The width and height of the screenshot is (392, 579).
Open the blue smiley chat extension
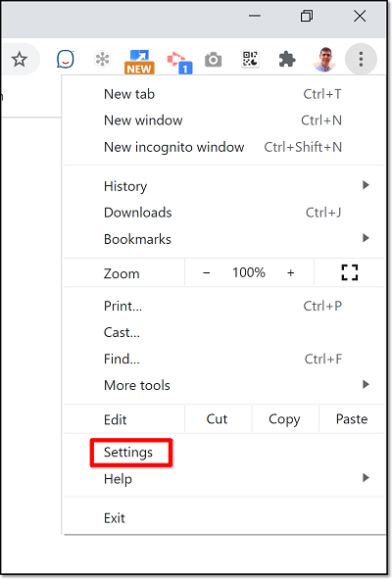point(66,59)
